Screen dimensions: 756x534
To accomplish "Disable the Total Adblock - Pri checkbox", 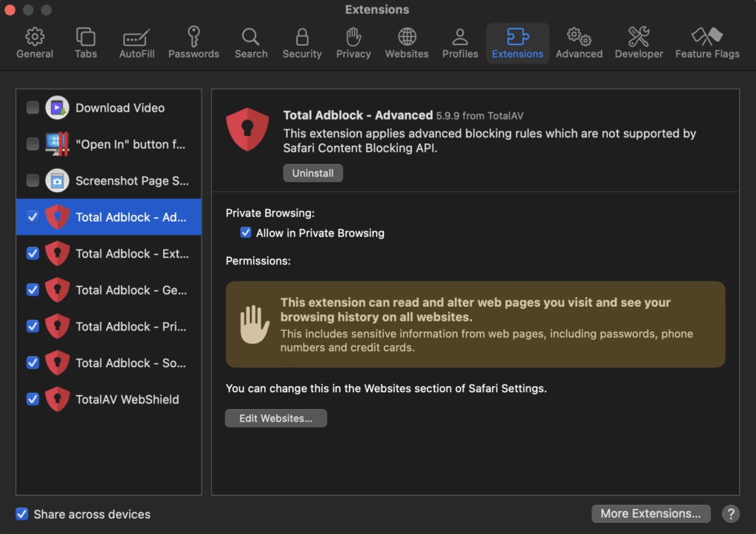I will point(32,326).
